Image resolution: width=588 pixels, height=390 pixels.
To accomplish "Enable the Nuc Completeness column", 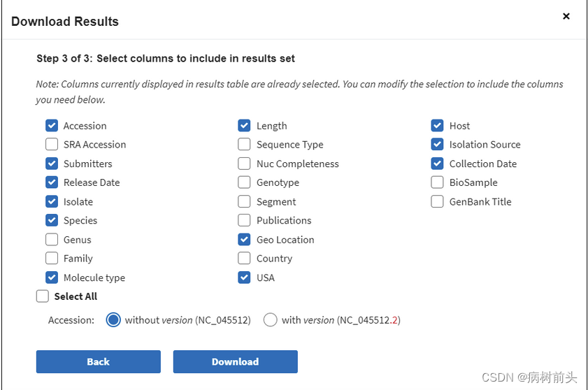I will pos(244,164).
